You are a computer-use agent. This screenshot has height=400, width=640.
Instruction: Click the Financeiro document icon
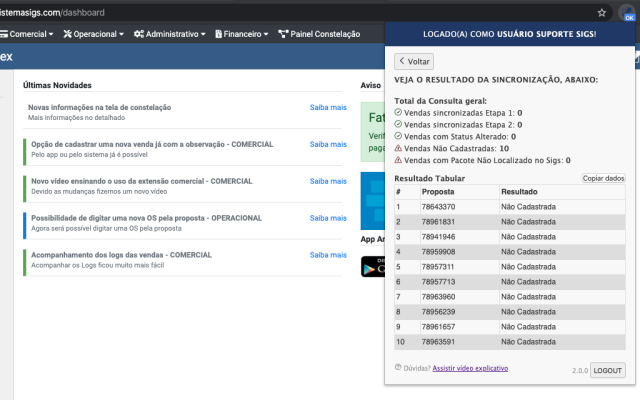[218, 34]
